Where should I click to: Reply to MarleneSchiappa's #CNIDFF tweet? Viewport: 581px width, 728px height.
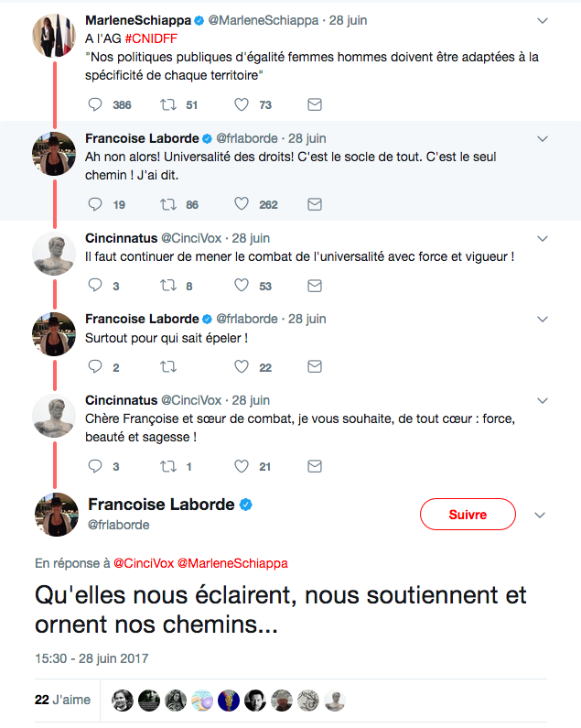click(95, 104)
